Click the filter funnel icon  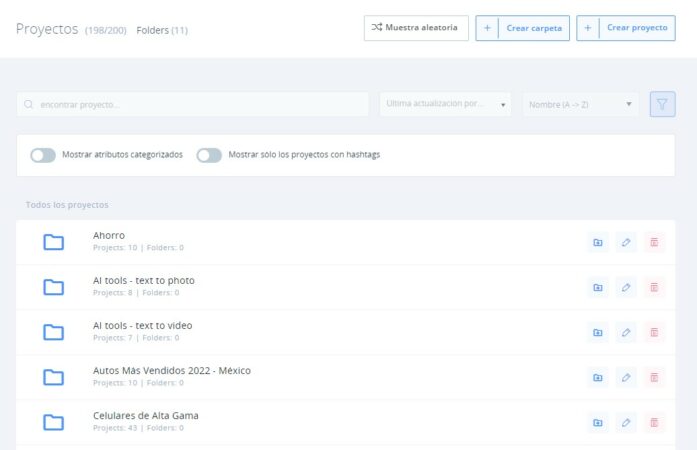(662, 104)
